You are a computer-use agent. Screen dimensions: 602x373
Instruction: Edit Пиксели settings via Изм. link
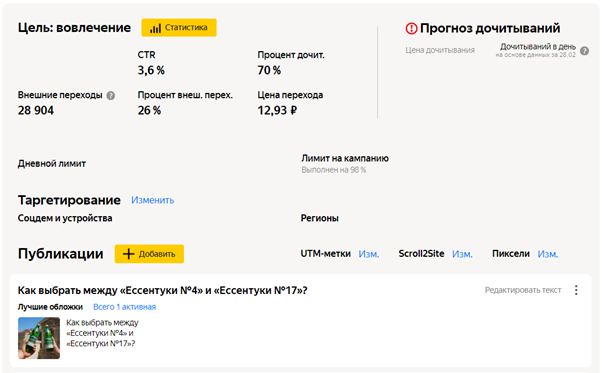[547, 254]
